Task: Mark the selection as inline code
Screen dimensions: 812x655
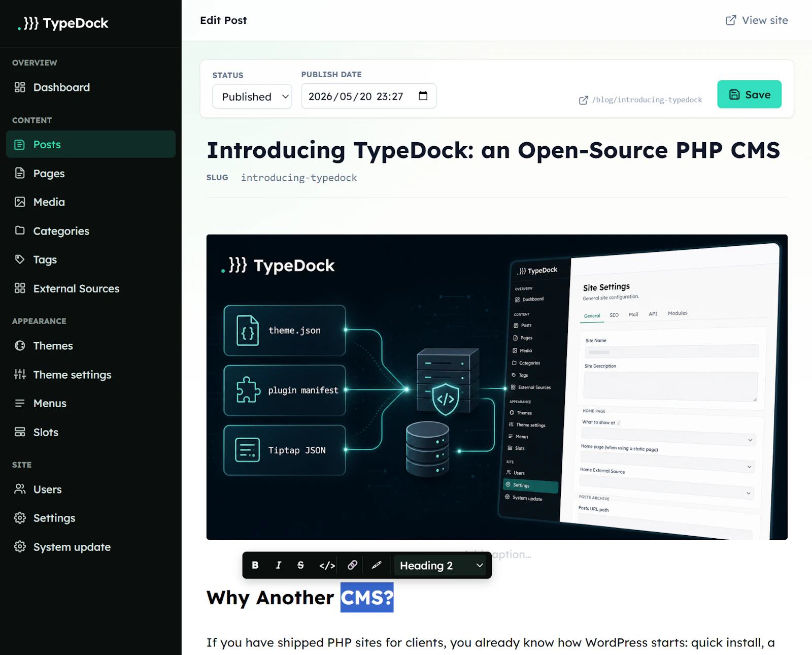Action: tap(327, 565)
